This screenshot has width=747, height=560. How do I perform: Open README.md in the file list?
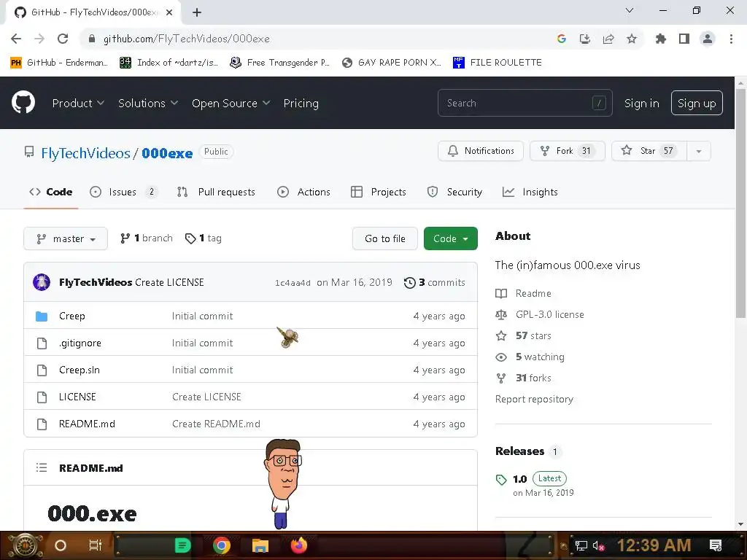pos(87,424)
